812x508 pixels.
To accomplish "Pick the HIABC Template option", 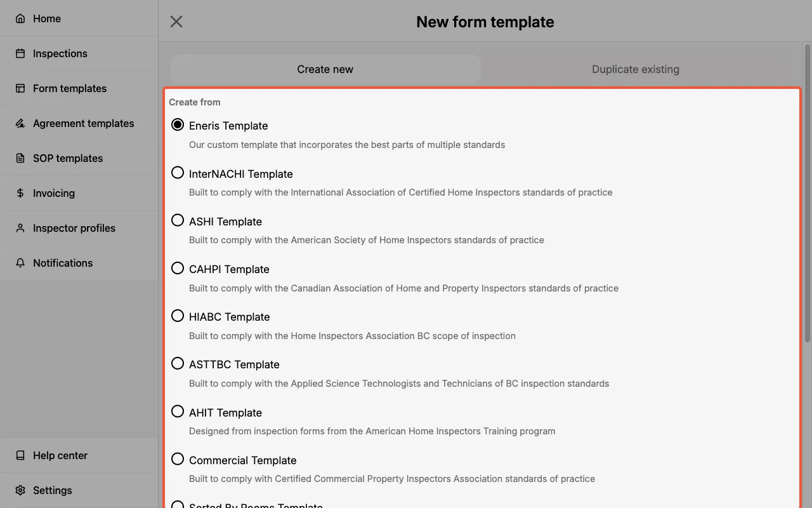I will (x=178, y=315).
